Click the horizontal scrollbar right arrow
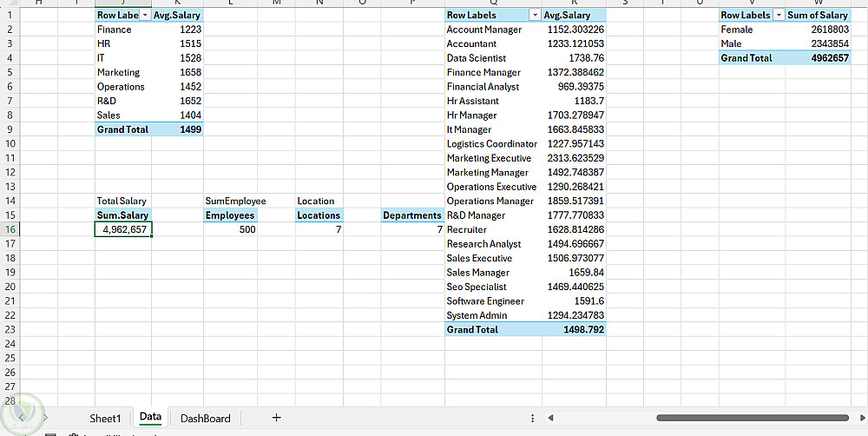868x436 pixels. click(x=863, y=418)
